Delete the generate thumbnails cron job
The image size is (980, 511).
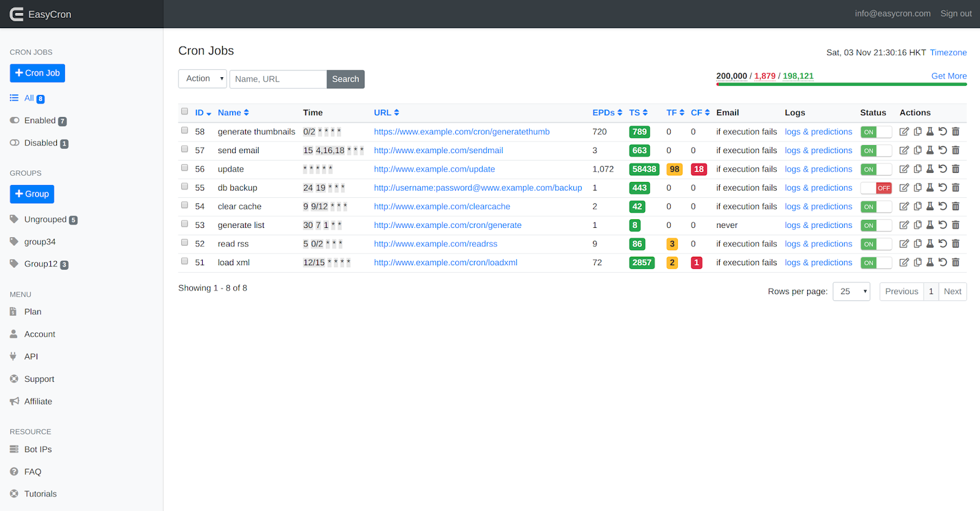(956, 132)
